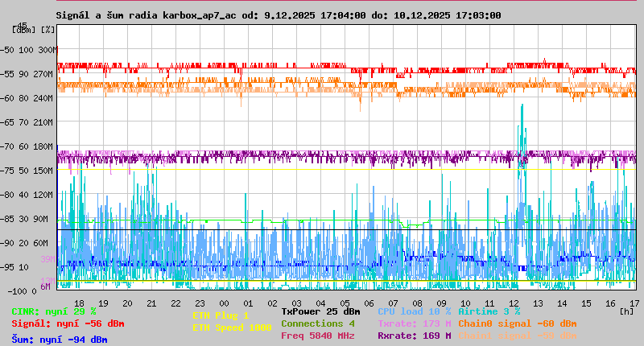644x346 pixels.
Task: Select the yellow ETH Plug legend label
Action: point(221,315)
